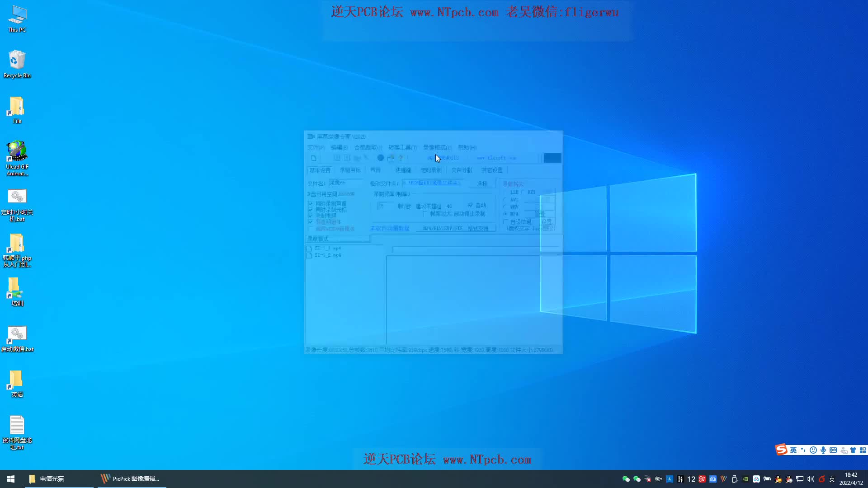The width and height of the screenshot is (868, 488).
Task: Select SI-1_1.mp4 in recording list
Action: pyautogui.click(x=324, y=249)
